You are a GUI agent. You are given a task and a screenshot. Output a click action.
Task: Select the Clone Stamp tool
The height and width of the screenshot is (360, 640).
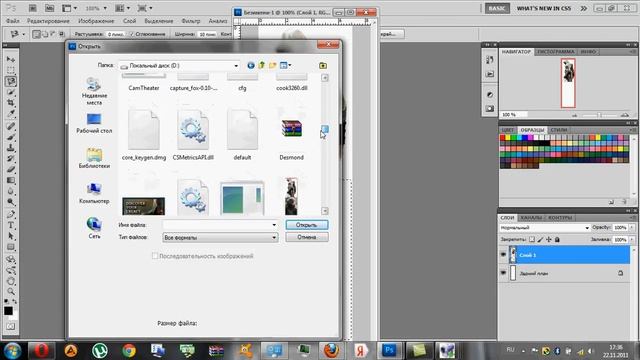coord(11,148)
